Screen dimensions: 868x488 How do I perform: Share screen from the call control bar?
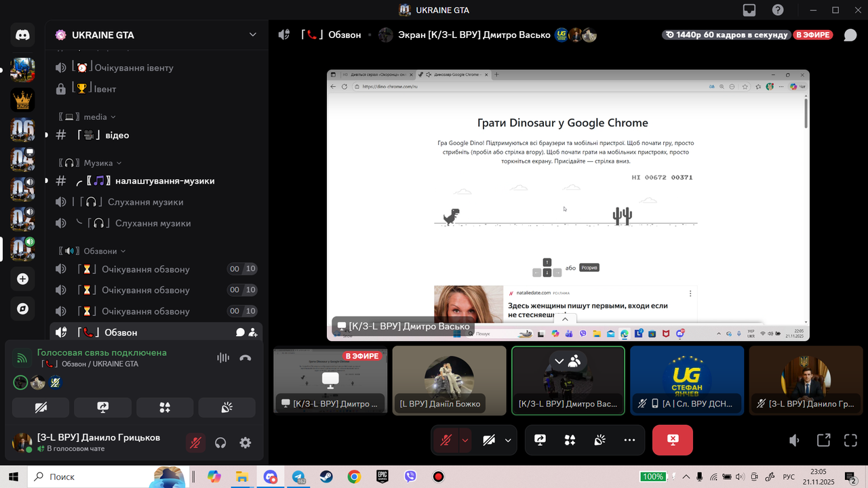tap(540, 440)
